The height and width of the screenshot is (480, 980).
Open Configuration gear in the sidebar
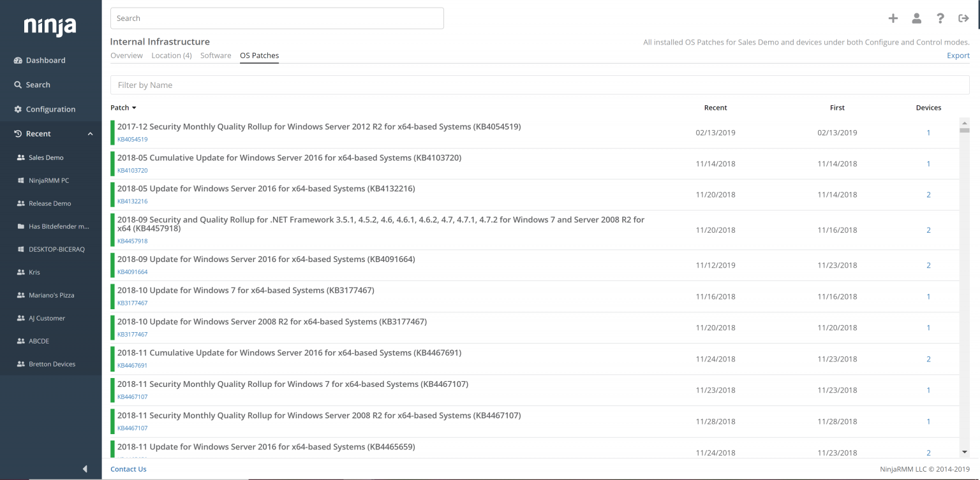point(50,110)
